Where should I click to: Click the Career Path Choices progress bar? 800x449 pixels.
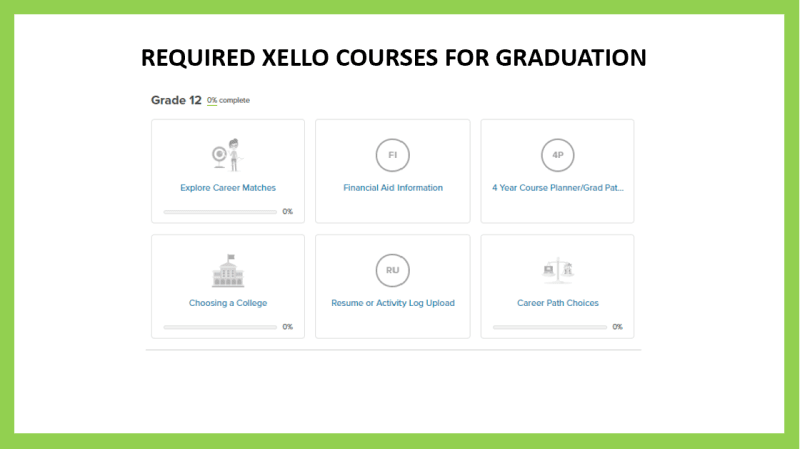[x=549, y=327]
